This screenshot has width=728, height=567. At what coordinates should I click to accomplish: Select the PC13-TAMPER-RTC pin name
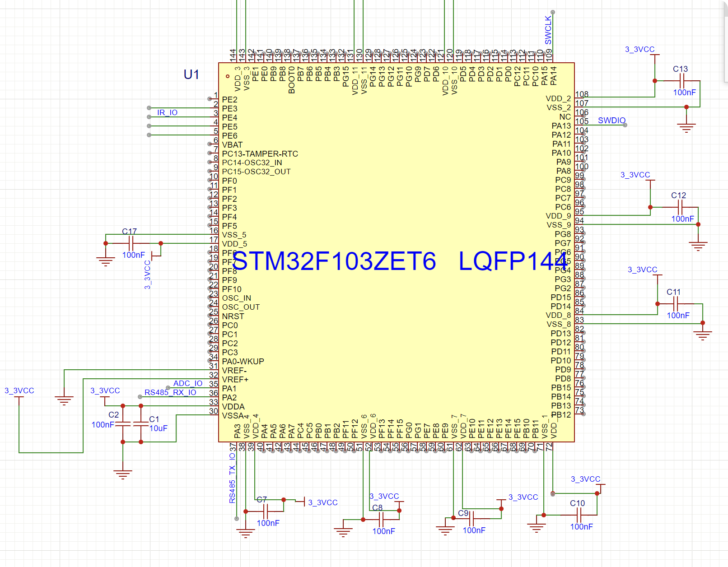tap(260, 154)
